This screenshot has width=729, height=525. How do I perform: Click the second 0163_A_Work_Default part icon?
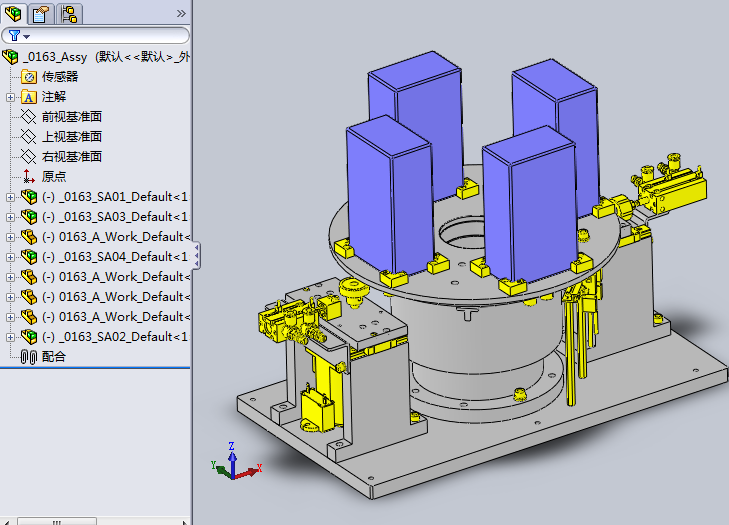(29, 277)
